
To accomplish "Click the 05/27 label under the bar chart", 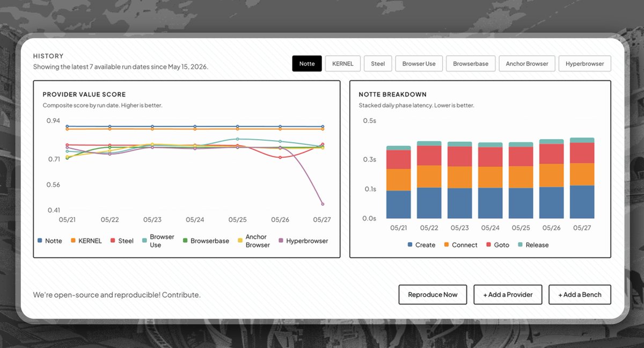I will coord(582,228).
